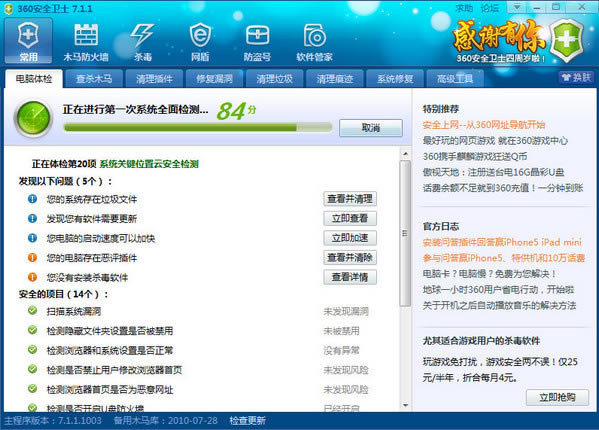Click green check beside 检测浏览器首页是否为恶意网址

[32, 389]
